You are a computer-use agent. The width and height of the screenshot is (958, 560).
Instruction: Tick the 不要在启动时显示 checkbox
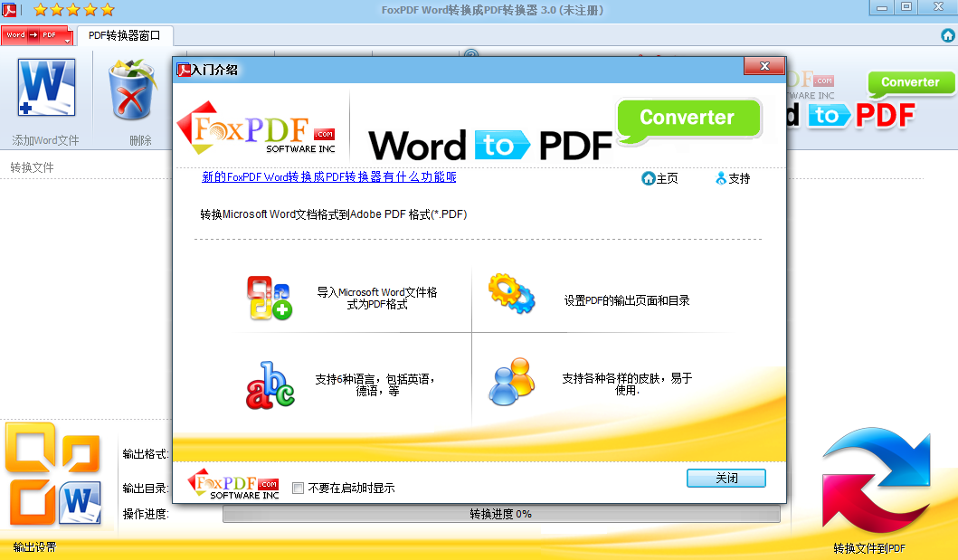(299, 488)
